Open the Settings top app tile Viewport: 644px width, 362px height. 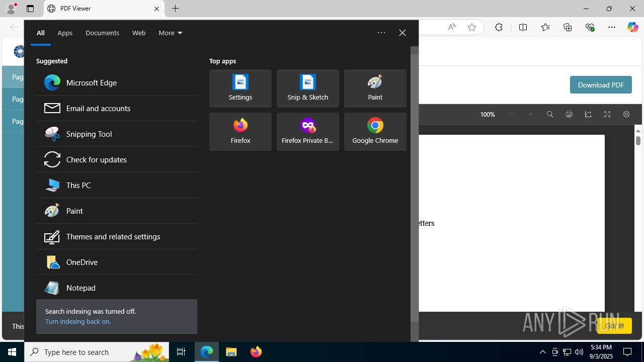pyautogui.click(x=240, y=88)
